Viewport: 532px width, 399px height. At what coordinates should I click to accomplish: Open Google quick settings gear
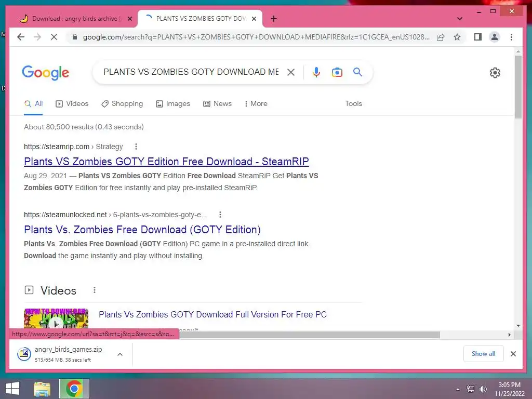tap(495, 73)
